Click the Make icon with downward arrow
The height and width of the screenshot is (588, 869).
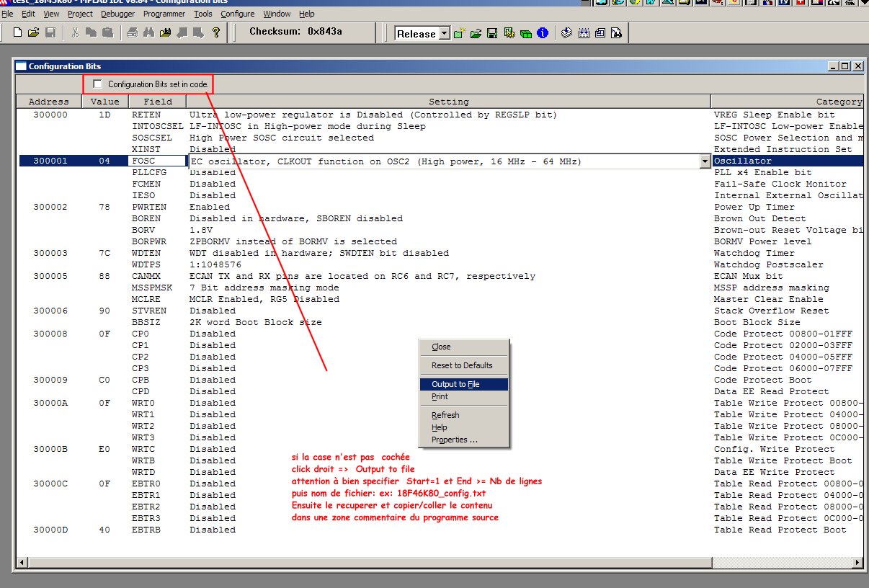[567, 33]
